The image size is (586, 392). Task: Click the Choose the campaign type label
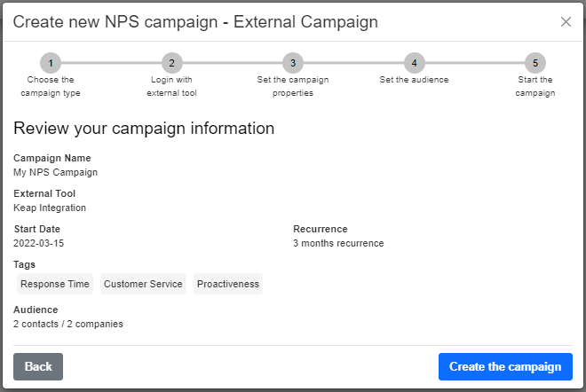pos(51,86)
